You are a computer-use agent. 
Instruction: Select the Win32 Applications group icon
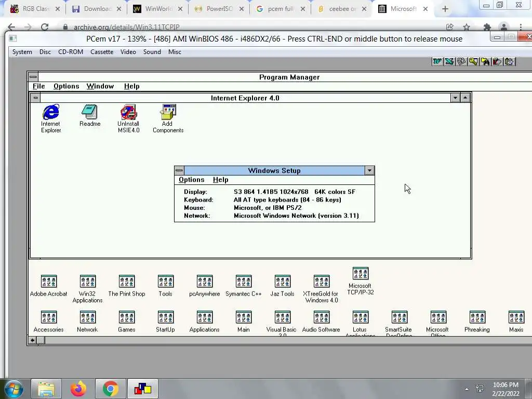[x=88, y=281]
